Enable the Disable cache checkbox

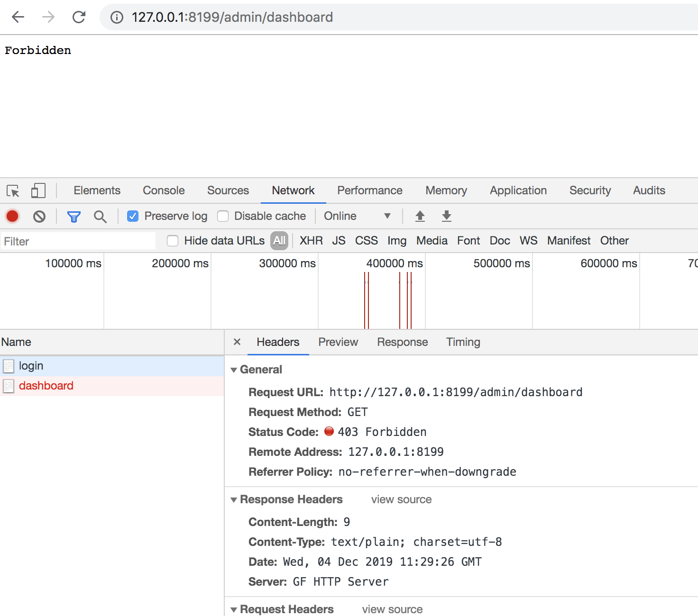point(223,217)
